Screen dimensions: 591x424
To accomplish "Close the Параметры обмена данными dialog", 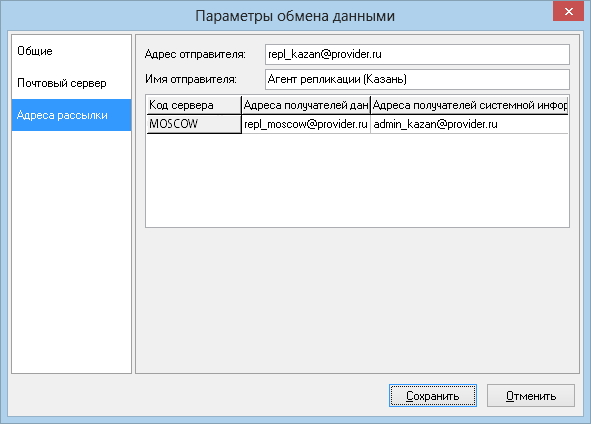I will [x=568, y=11].
